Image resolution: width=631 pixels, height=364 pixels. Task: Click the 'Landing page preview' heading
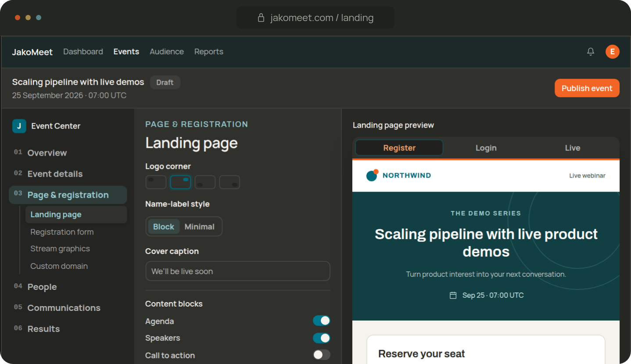(393, 125)
